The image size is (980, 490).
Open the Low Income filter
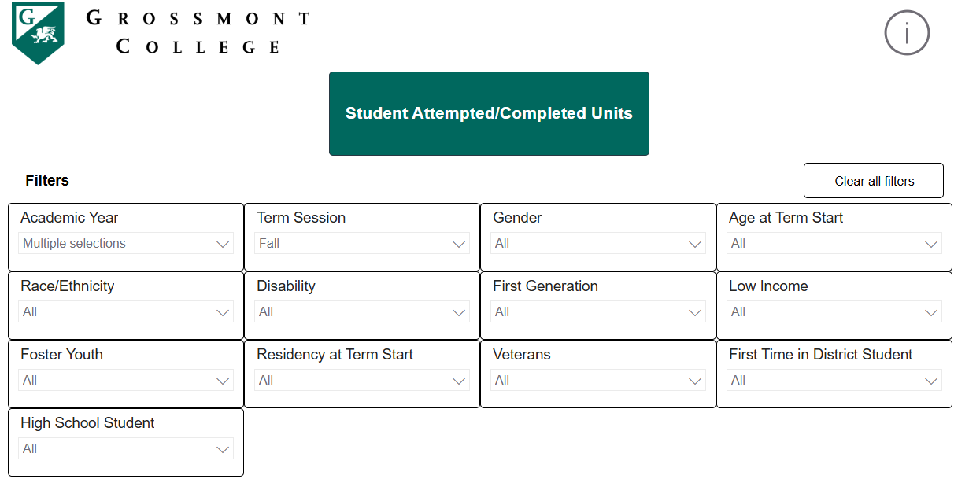[833, 311]
